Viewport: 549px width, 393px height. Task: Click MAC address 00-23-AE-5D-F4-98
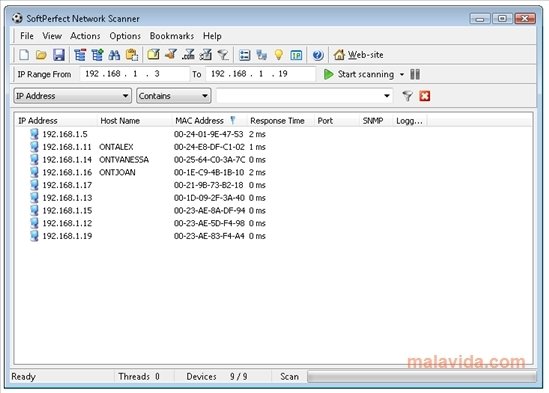click(x=209, y=223)
